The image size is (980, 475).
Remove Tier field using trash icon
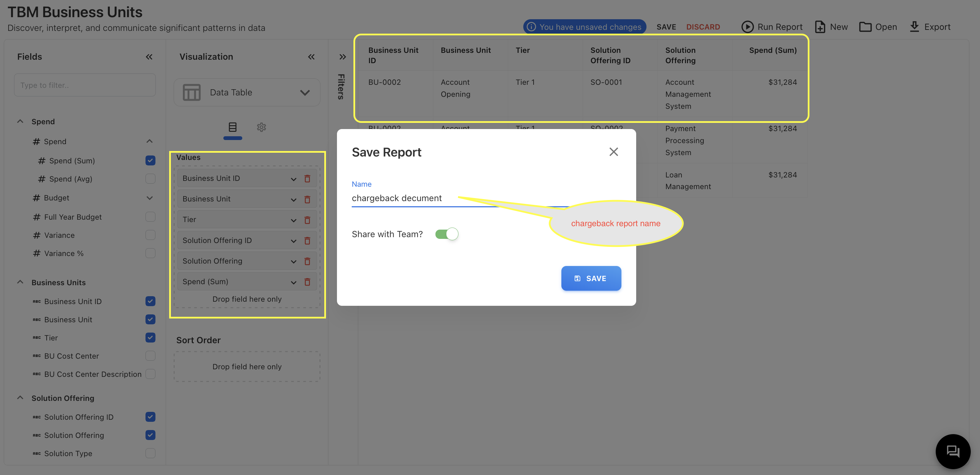click(307, 220)
